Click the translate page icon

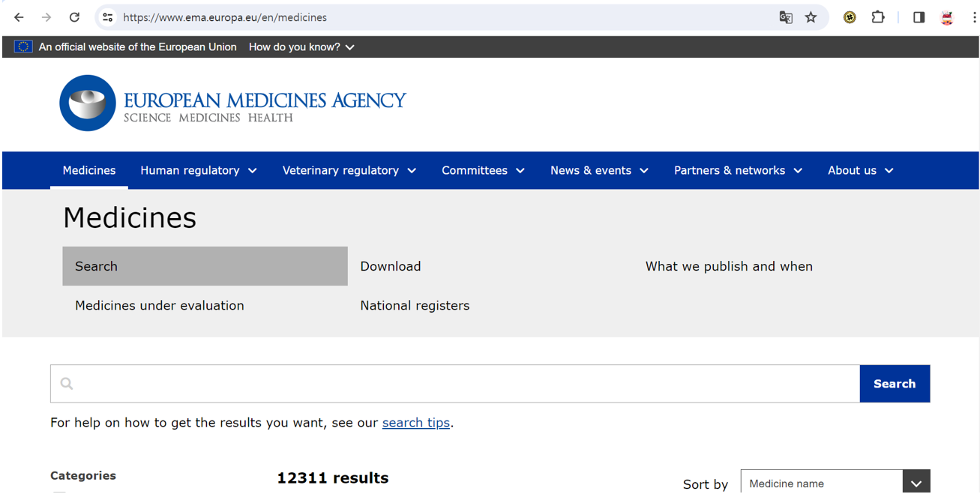click(x=786, y=17)
